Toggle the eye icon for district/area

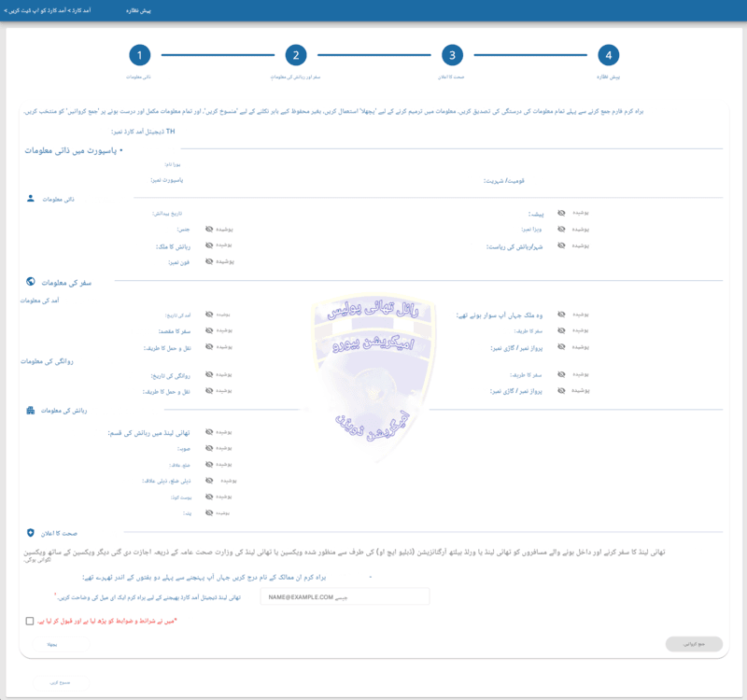(x=209, y=464)
